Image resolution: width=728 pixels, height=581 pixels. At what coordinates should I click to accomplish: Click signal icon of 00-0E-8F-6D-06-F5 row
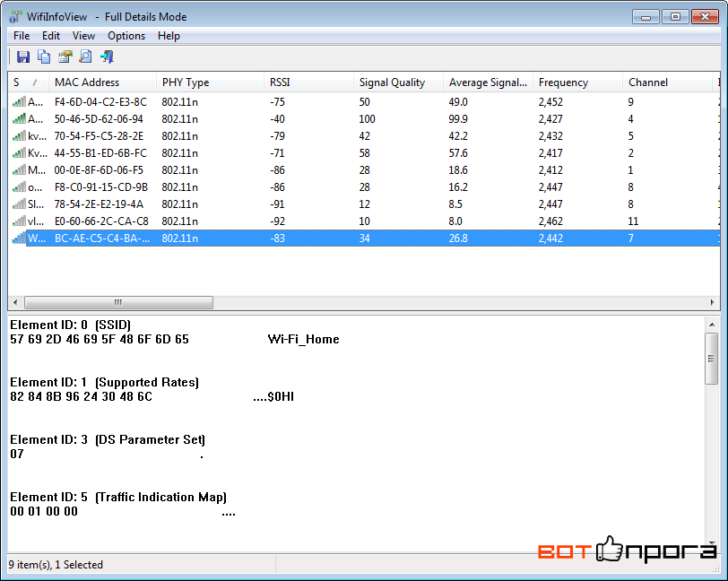(x=19, y=170)
